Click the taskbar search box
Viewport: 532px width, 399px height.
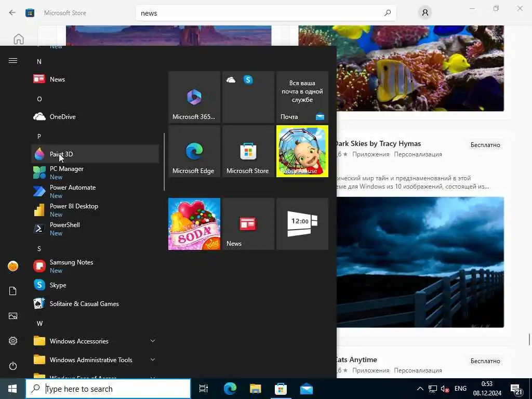[x=108, y=389]
